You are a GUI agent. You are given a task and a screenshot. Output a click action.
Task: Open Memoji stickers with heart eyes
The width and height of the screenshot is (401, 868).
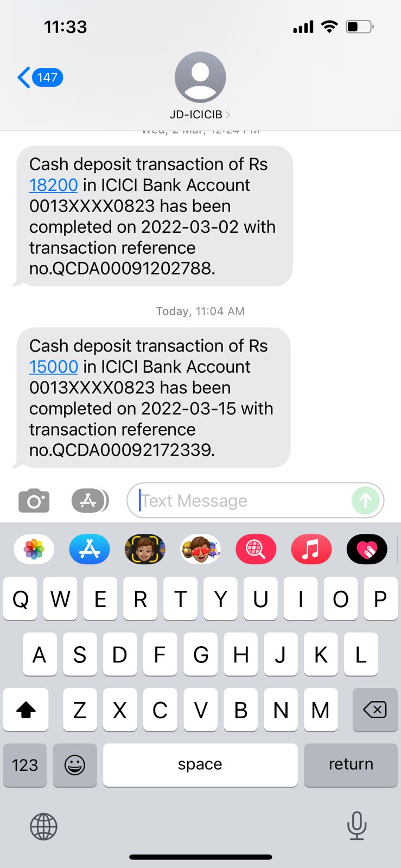(201, 549)
